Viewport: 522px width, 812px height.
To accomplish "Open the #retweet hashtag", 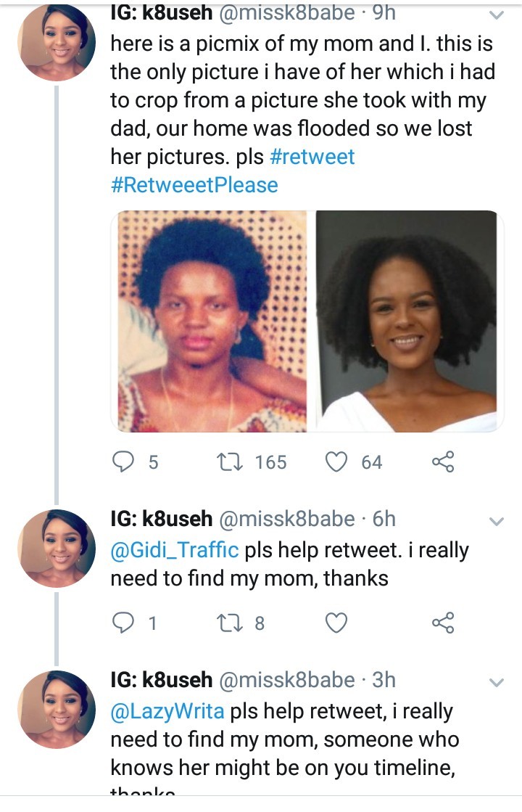I will click(x=311, y=157).
